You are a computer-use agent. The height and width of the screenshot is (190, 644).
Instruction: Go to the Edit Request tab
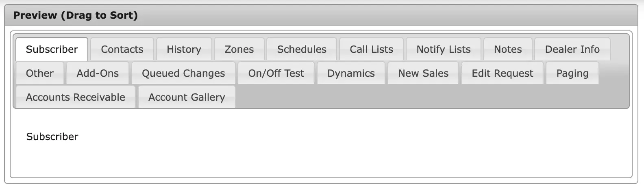502,73
